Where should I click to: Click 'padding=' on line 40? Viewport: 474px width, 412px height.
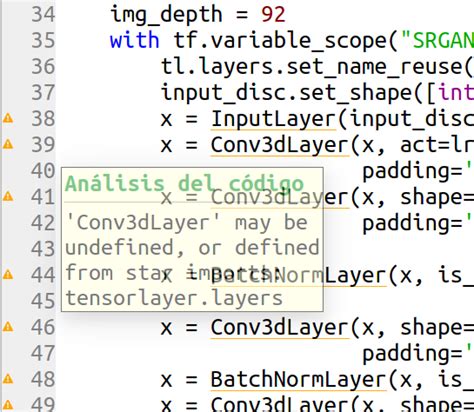[x=412, y=172]
